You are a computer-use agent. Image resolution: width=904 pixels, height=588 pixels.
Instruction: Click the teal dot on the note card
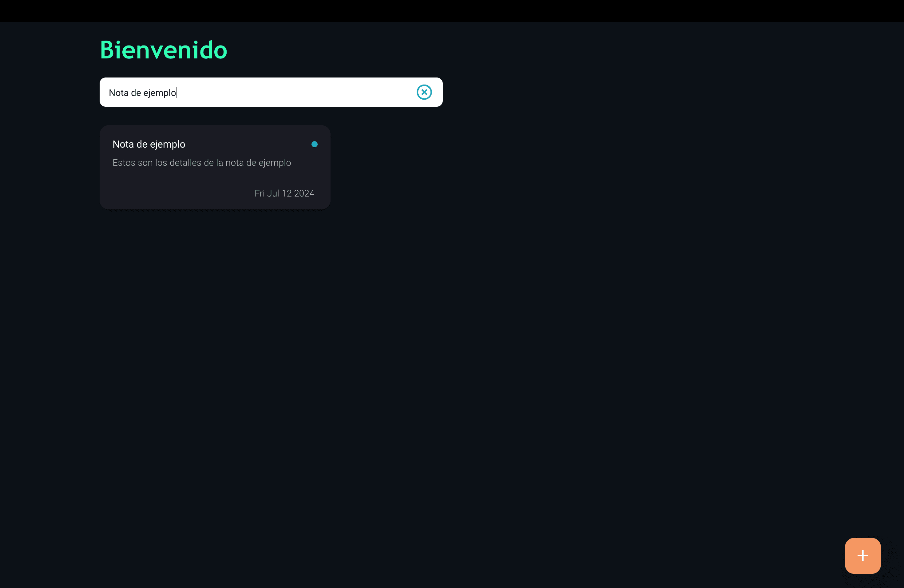tap(315, 144)
